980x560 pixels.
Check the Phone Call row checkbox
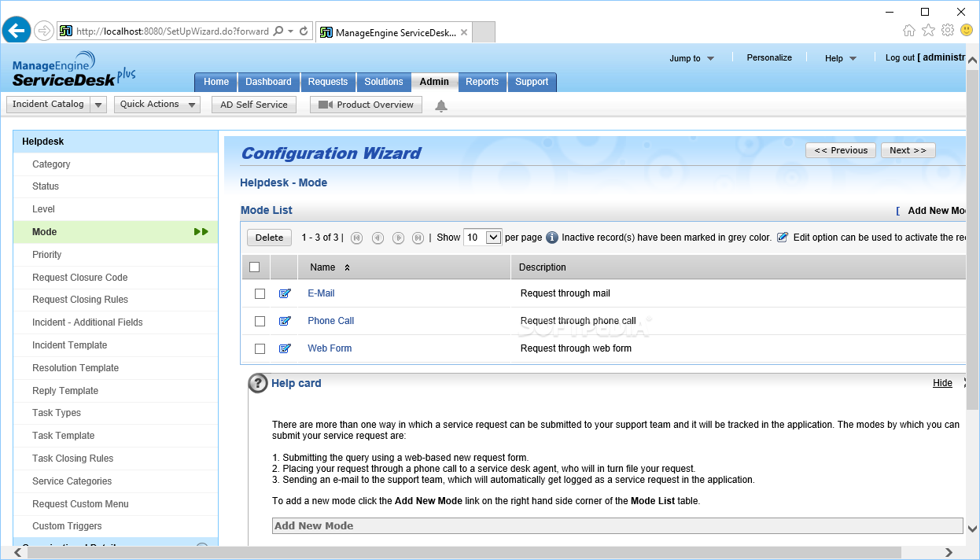(260, 321)
